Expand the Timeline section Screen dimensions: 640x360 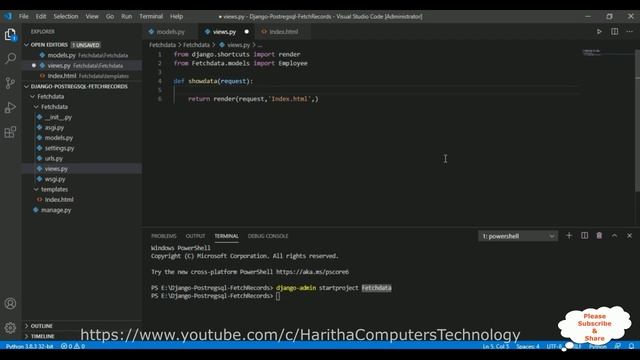click(x=82, y=336)
